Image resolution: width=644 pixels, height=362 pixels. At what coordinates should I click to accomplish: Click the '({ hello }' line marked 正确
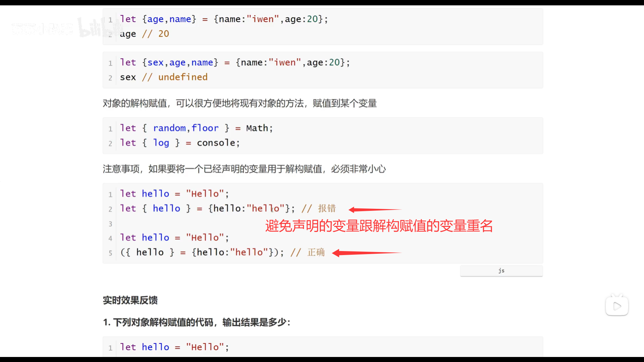click(x=222, y=252)
